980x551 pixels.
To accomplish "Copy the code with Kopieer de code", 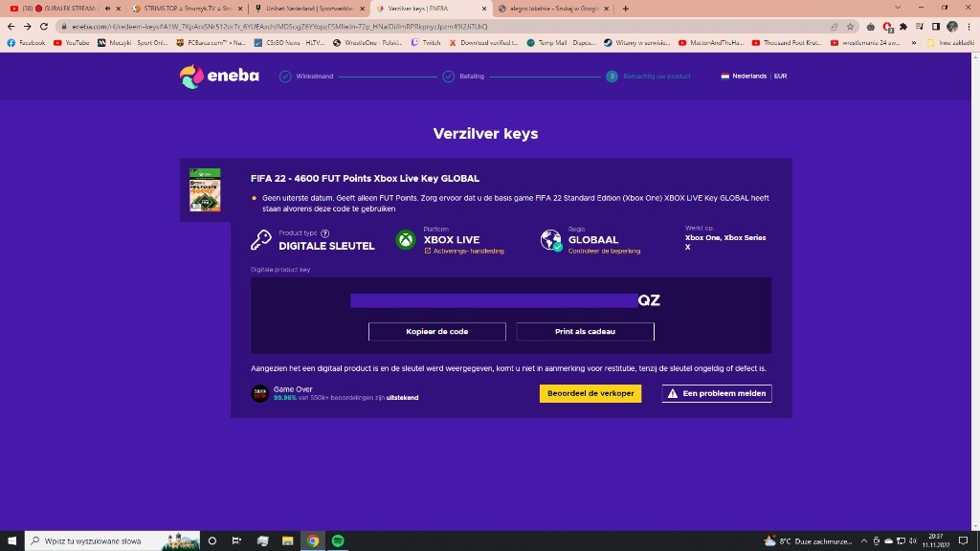I will pyautogui.click(x=436, y=332).
